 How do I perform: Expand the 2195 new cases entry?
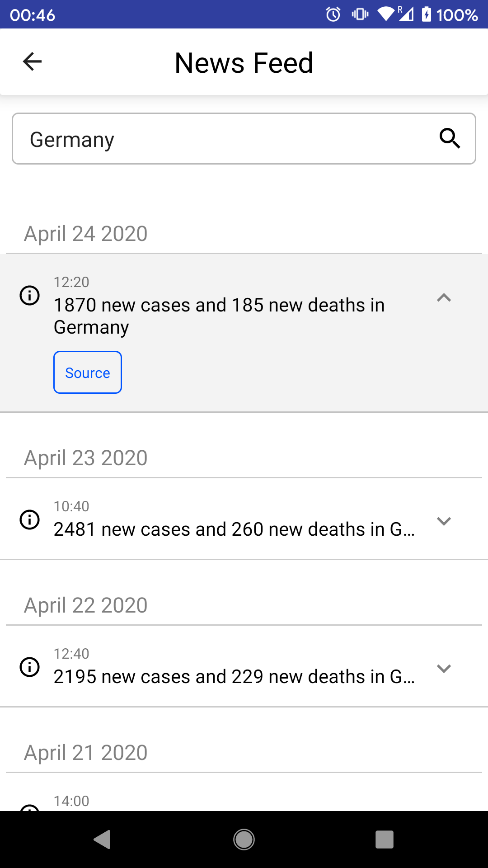point(444,668)
